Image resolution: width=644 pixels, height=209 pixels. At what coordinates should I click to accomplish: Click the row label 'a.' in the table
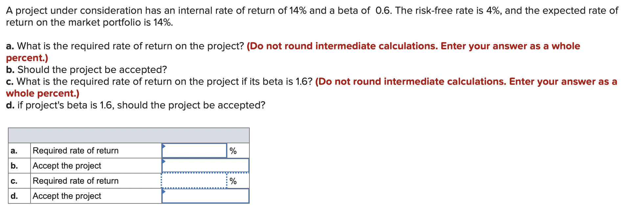tap(14, 150)
